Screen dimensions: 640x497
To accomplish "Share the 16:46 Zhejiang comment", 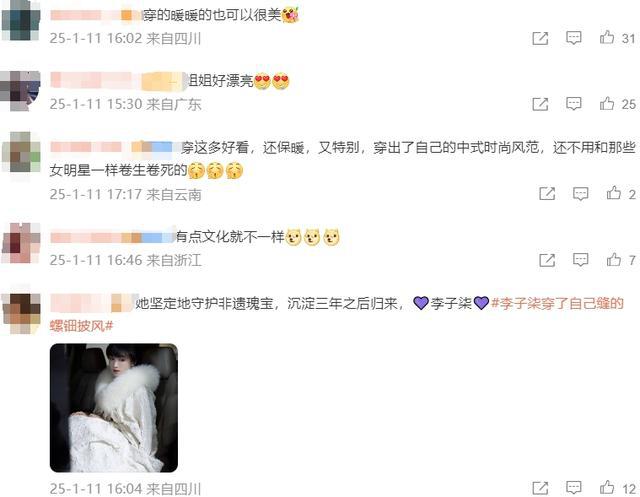I will point(547,260).
